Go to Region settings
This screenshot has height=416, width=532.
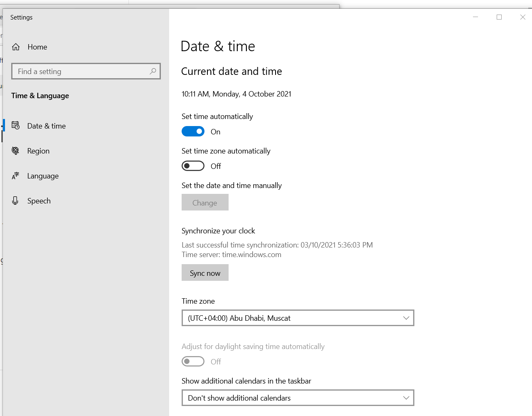[86, 151]
